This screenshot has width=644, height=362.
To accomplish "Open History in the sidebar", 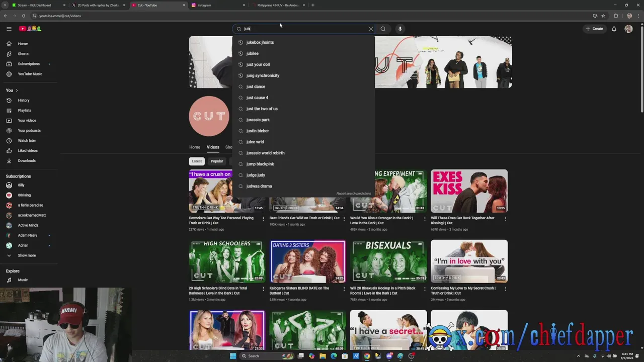I will (24, 100).
